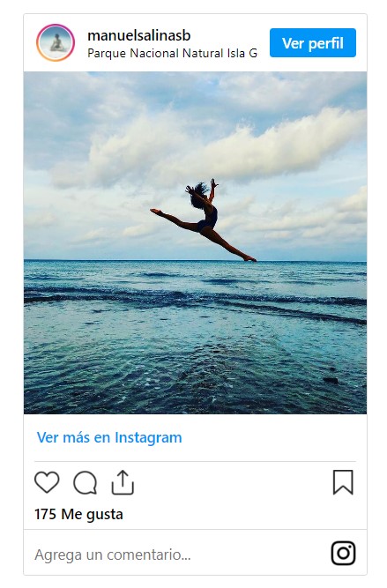This screenshot has width=387, height=588.
Task: View the 175 Me gusta likes list
Action: [x=78, y=514]
